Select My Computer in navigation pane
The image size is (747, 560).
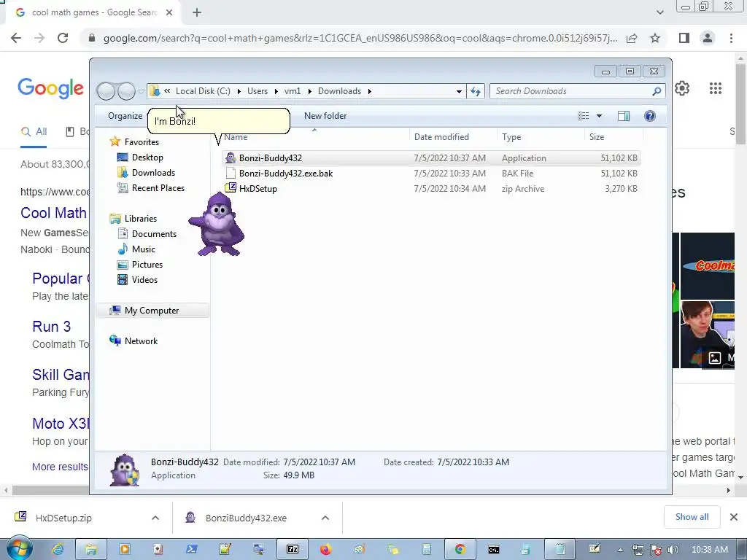click(x=152, y=311)
